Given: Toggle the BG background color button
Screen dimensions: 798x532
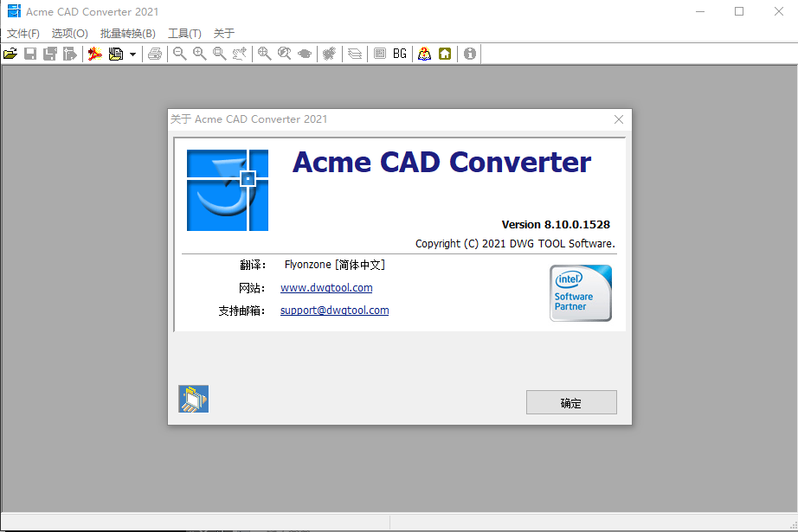Looking at the screenshot, I should coord(399,54).
